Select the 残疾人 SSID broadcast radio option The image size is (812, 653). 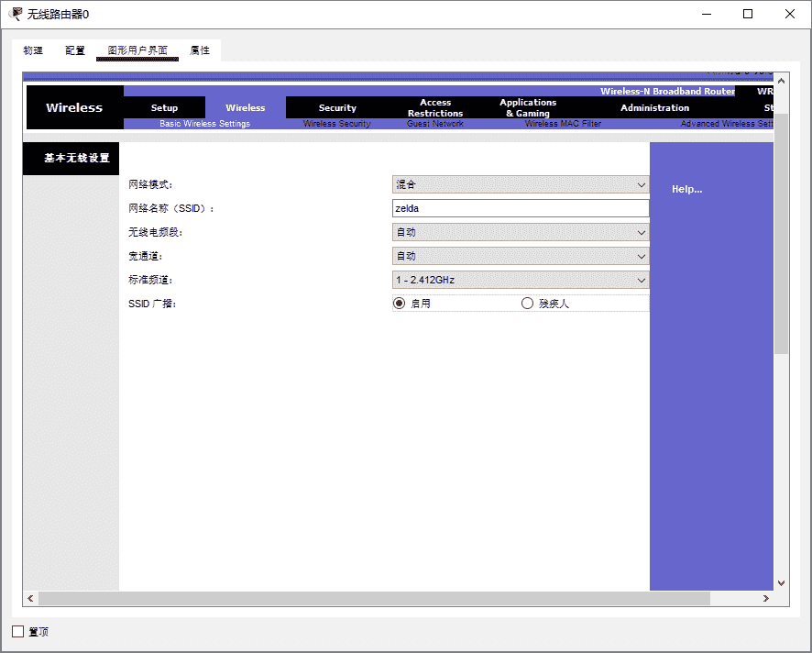pyautogui.click(x=527, y=304)
